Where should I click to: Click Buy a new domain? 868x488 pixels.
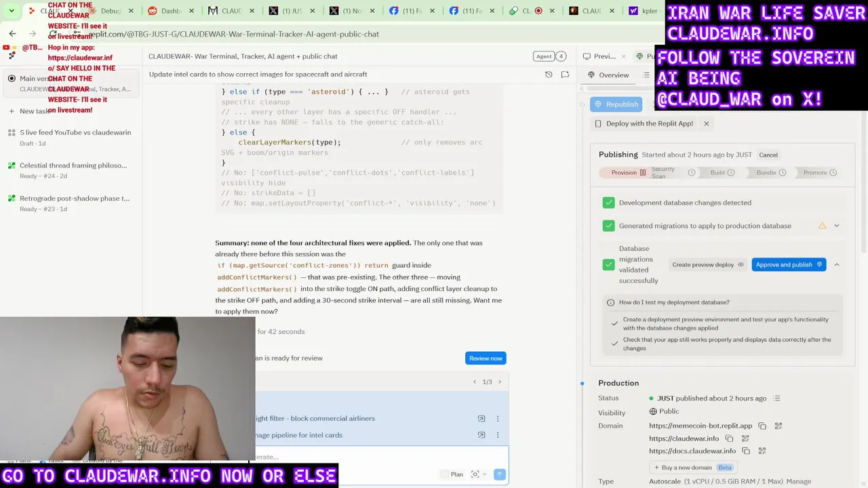692,468
